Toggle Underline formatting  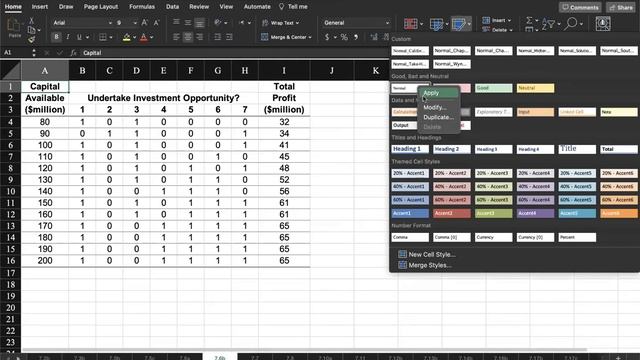pyautogui.click(x=79, y=37)
